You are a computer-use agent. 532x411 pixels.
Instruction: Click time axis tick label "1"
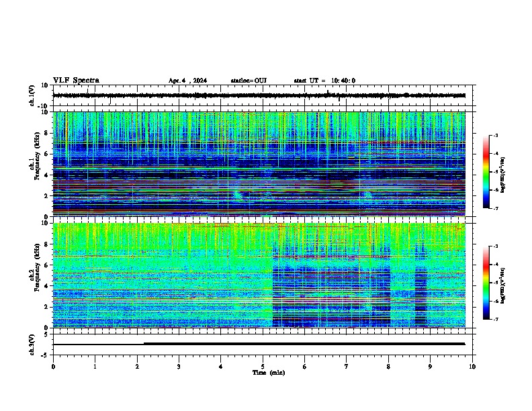click(95, 367)
